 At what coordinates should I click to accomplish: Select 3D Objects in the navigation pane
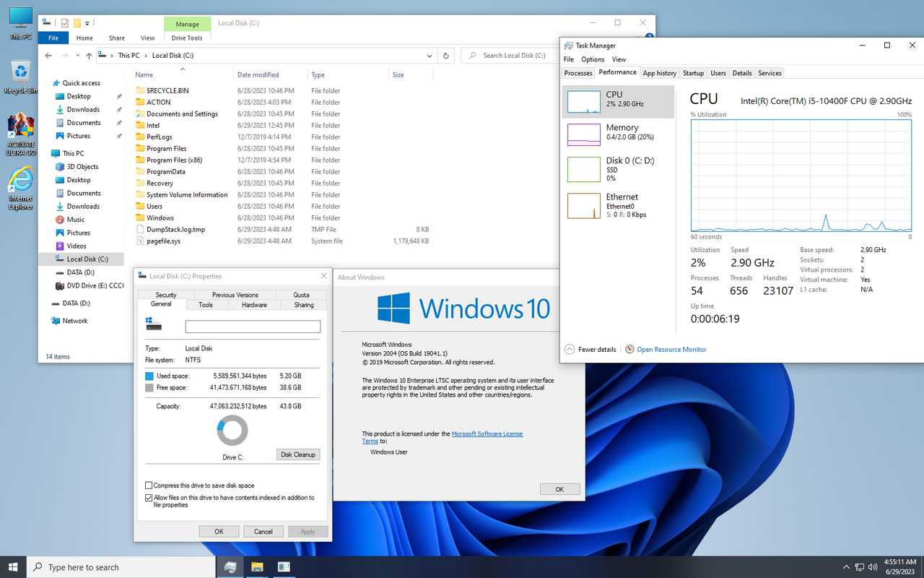click(77, 166)
